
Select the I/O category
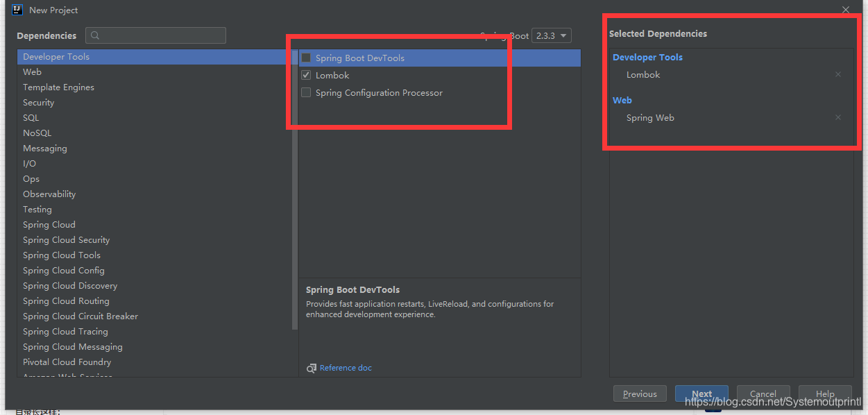coord(155,164)
